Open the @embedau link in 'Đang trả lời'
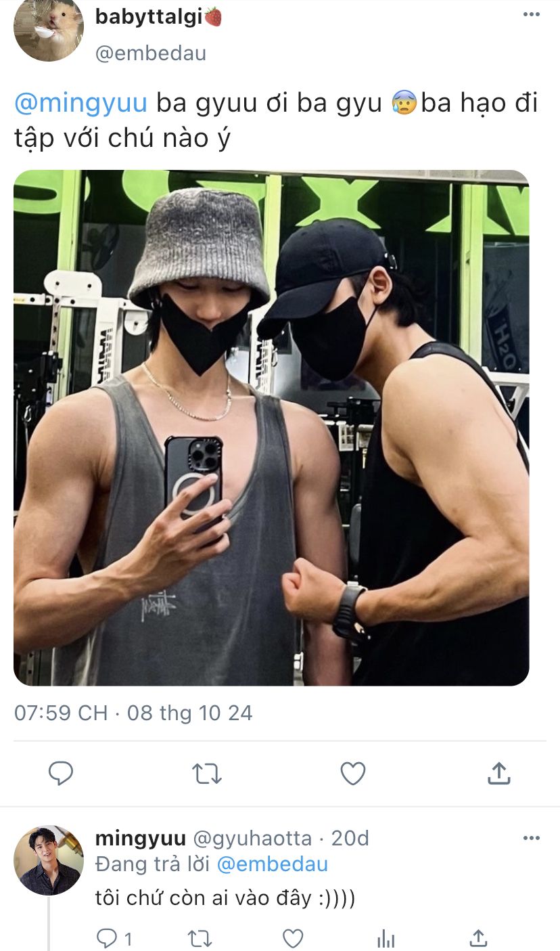 (272, 864)
